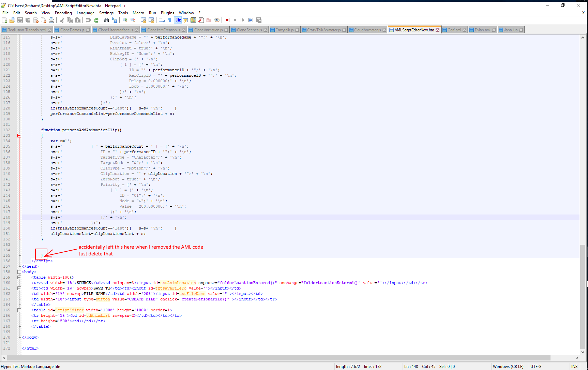Collapse the fold marker at line 161
This screenshot has width=588, height=370.
pos(19,288)
